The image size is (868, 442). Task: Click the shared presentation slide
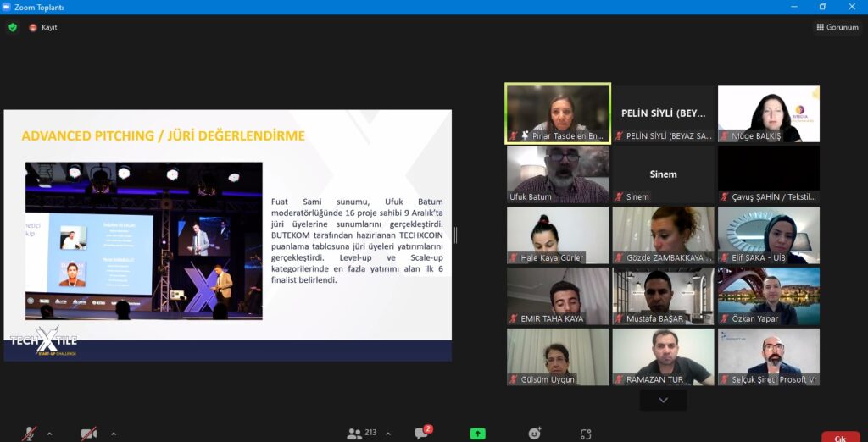pos(227,235)
